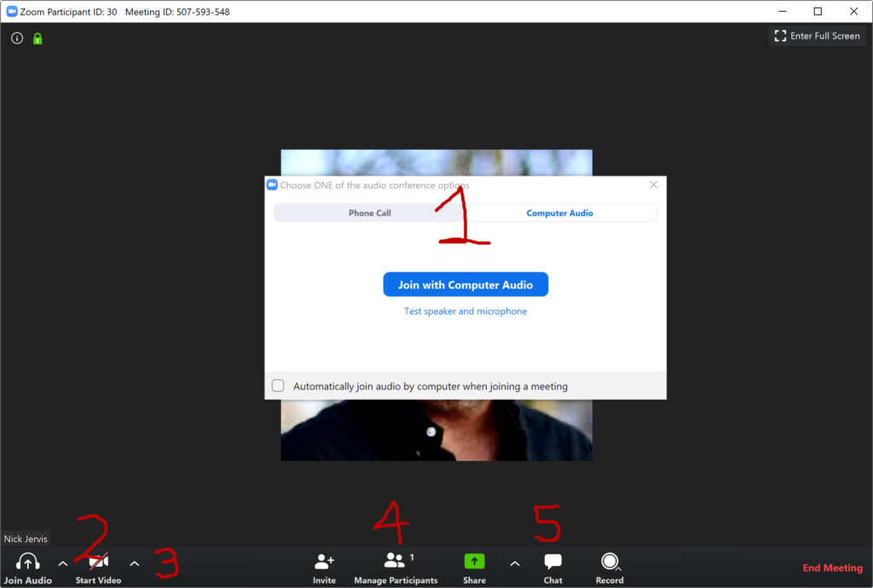The image size is (873, 588).
Task: Select the Start Video camera icon
Action: coord(97,562)
